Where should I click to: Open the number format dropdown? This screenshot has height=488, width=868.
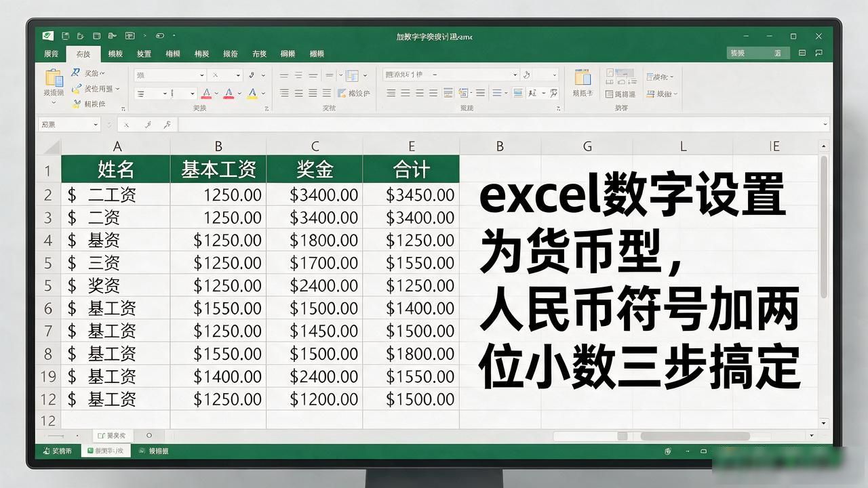click(515, 75)
